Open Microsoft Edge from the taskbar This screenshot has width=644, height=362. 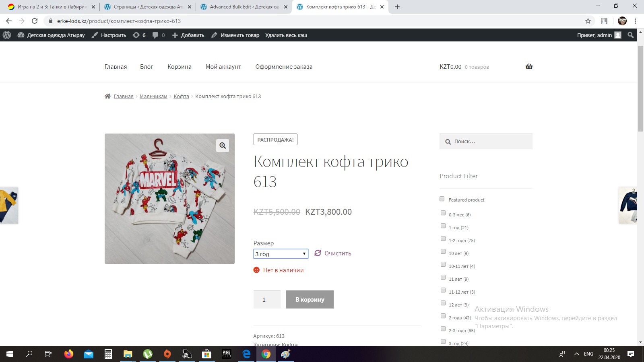[x=246, y=354]
